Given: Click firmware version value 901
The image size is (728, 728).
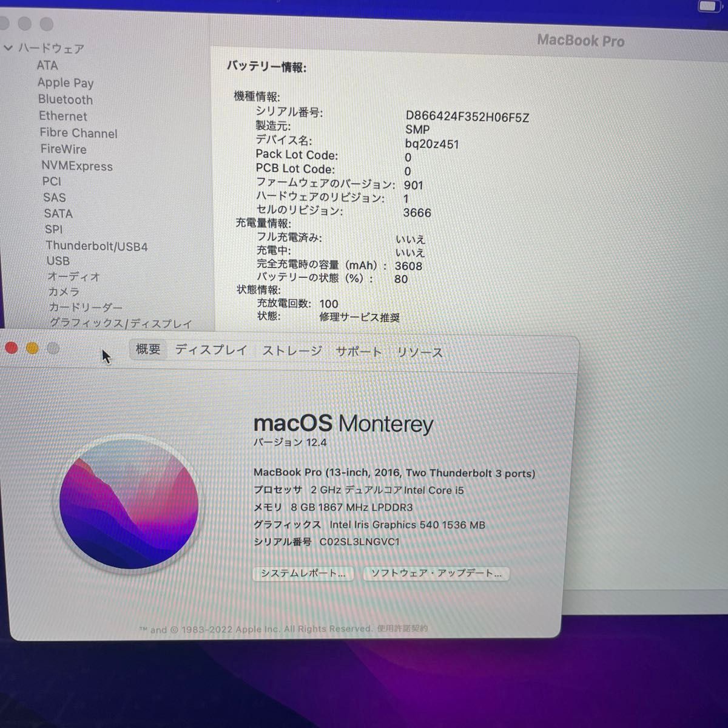Looking at the screenshot, I should [x=414, y=186].
